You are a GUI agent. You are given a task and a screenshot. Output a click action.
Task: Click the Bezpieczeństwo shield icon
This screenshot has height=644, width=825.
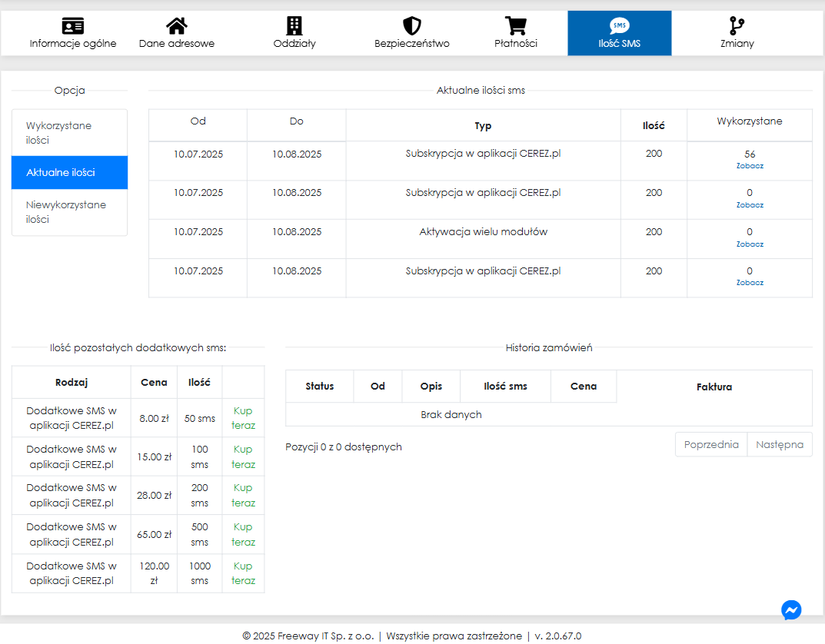(x=412, y=26)
